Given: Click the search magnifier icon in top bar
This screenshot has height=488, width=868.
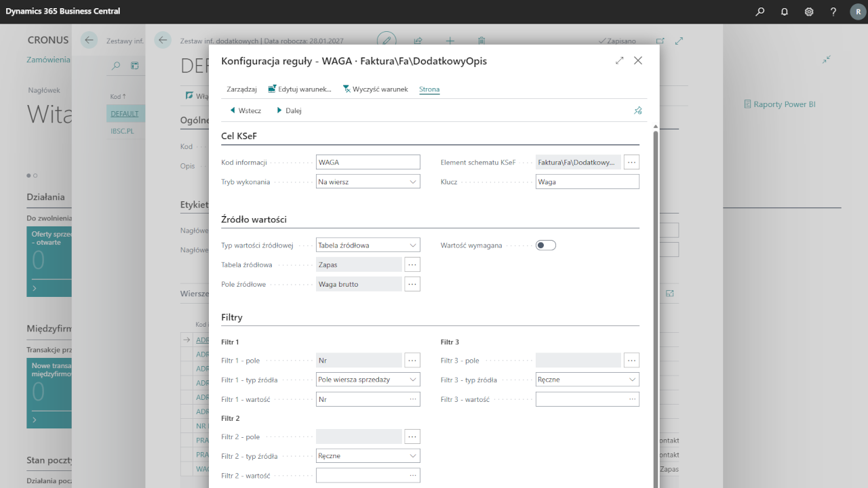Looking at the screenshot, I should pyautogui.click(x=760, y=12).
